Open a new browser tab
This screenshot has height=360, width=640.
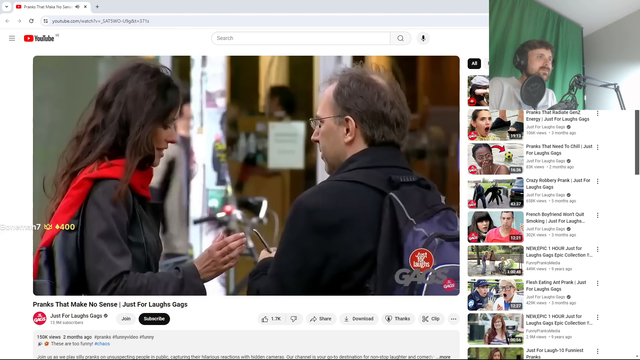click(97, 7)
